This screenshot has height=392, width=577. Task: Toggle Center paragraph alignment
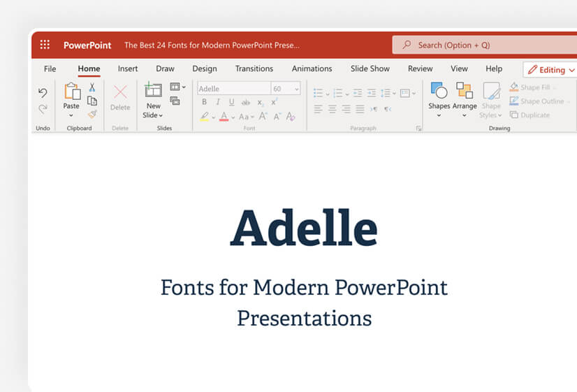(333, 109)
